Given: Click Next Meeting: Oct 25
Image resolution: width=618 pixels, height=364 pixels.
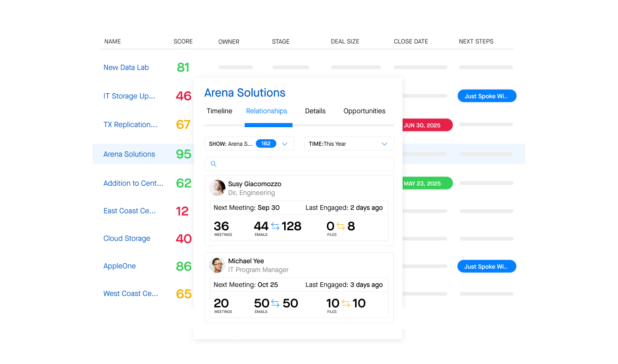Looking at the screenshot, I should pyautogui.click(x=246, y=285).
